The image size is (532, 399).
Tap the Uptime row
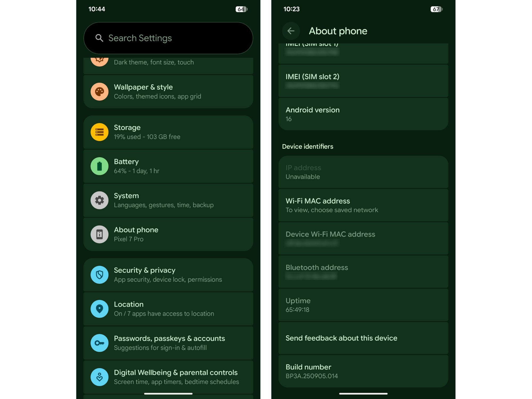363,305
